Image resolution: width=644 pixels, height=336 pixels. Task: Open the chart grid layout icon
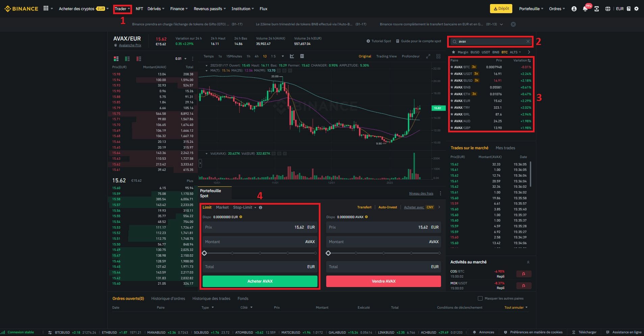click(302, 56)
